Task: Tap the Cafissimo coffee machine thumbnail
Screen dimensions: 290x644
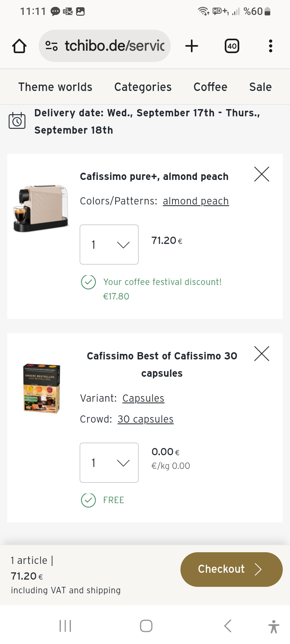Action: pos(41,208)
